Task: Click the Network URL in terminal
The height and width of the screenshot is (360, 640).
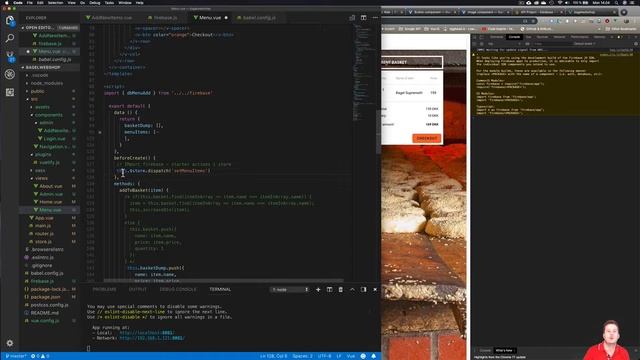Action: tap(152, 338)
